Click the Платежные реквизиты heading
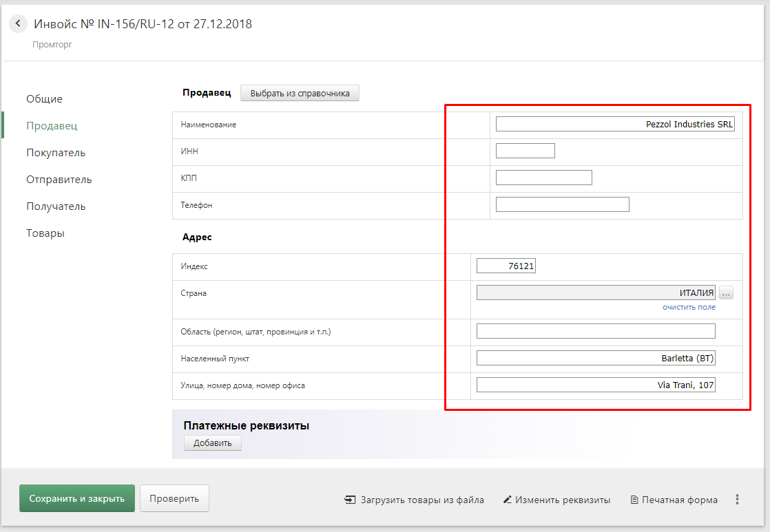The height and width of the screenshot is (532, 770). click(x=246, y=425)
